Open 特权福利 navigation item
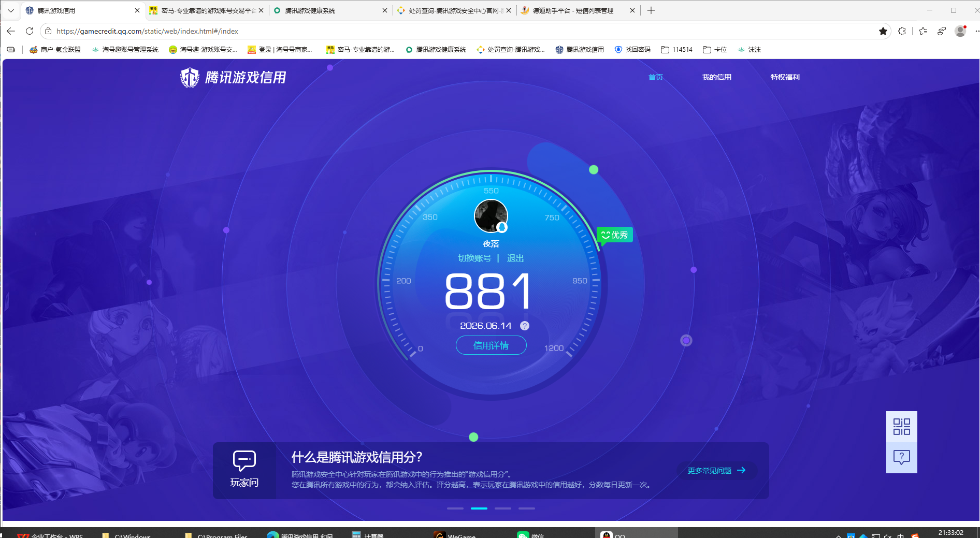 click(785, 77)
